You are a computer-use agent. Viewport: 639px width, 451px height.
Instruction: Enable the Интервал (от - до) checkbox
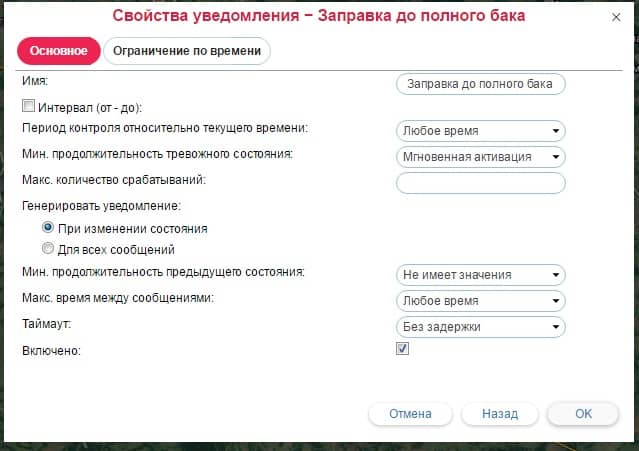(29, 106)
